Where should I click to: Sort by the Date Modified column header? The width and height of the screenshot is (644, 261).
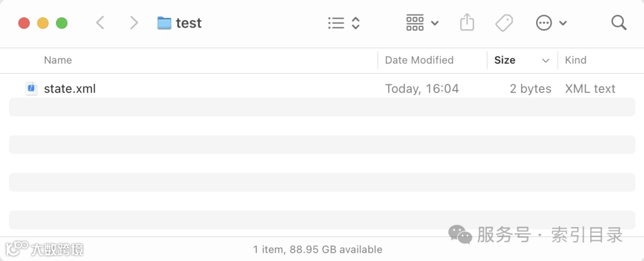click(x=419, y=60)
